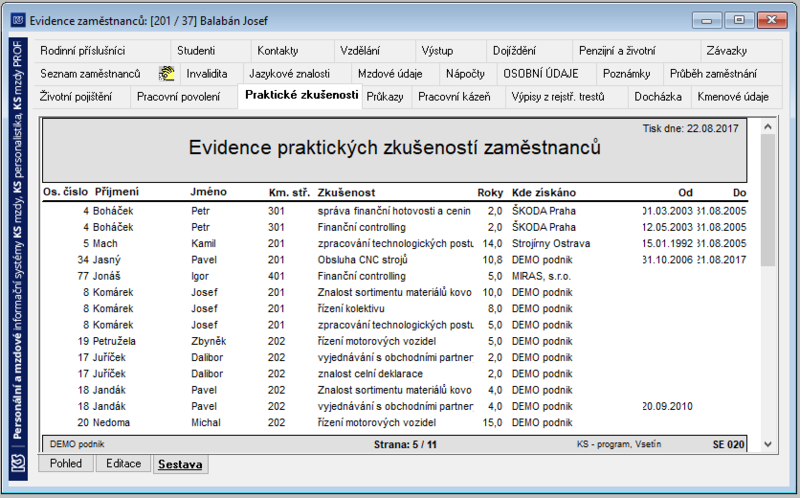Click the Roky column header
Viewport: 800px width, 498px height.
pos(490,193)
